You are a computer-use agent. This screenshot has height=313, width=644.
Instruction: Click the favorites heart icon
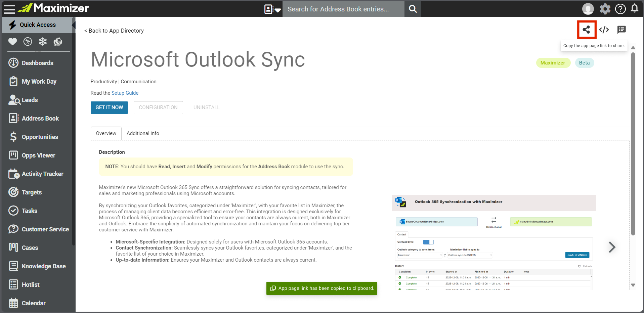[x=12, y=42]
